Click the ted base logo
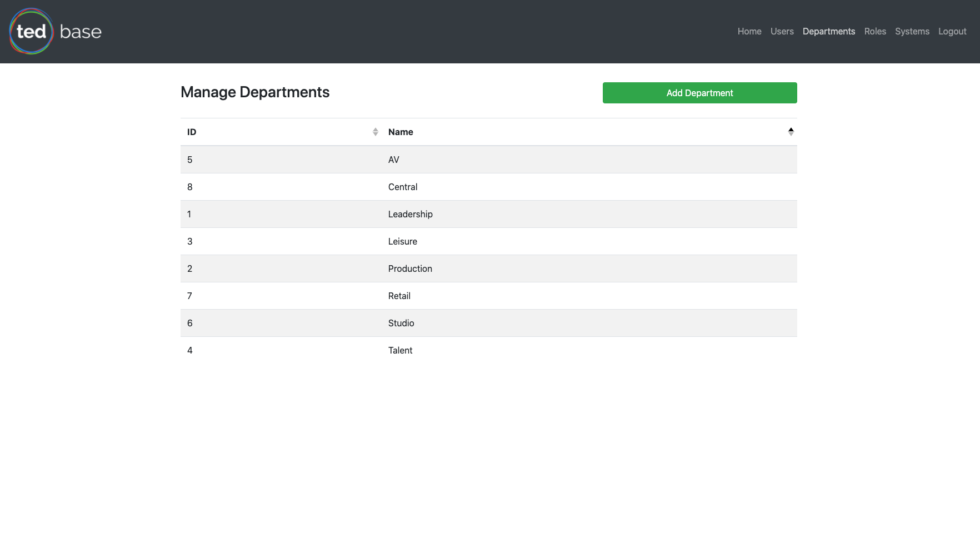Image resolution: width=980 pixels, height=547 pixels. click(56, 32)
